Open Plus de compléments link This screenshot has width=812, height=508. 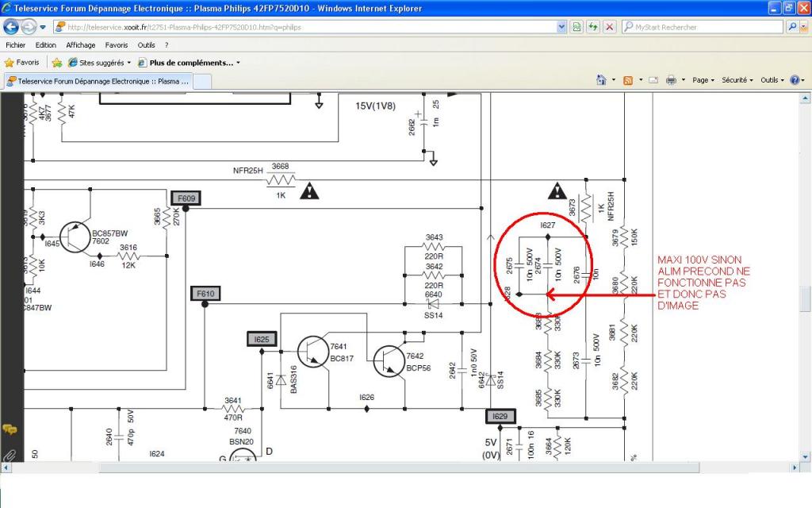(186, 63)
